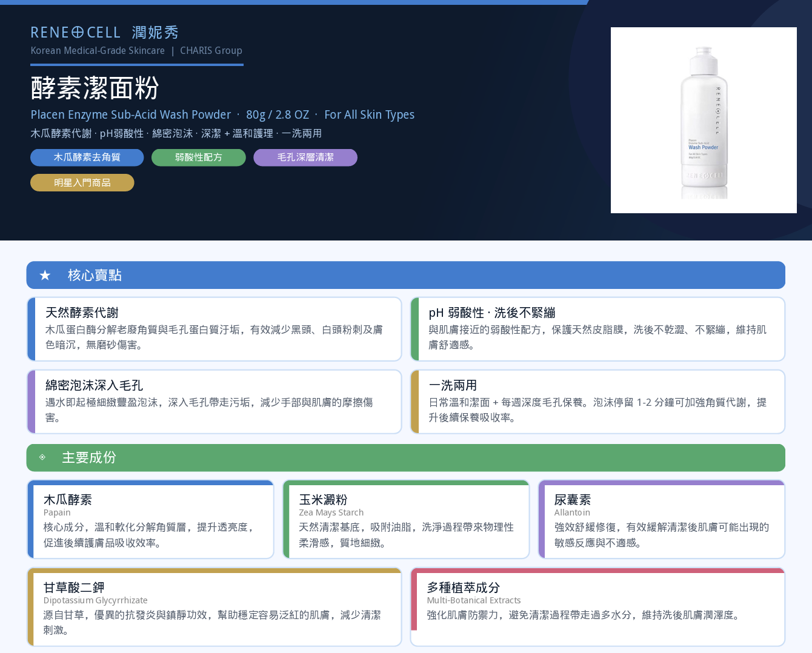Click the 80g / 2.8 OZ size text
Viewport: 812px width, 653px height.
click(x=278, y=114)
